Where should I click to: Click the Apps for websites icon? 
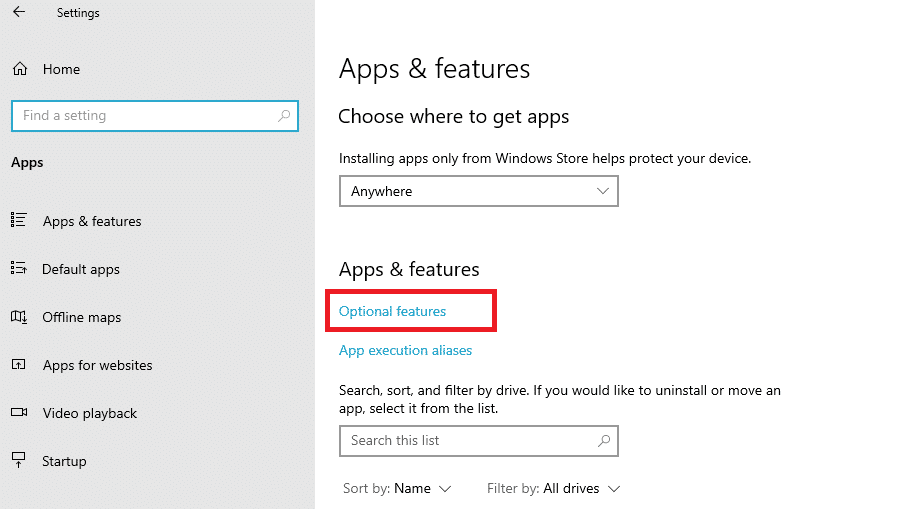coord(18,364)
